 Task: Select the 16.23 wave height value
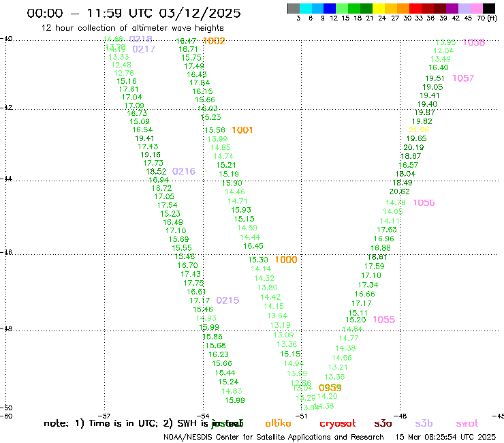click(x=219, y=354)
